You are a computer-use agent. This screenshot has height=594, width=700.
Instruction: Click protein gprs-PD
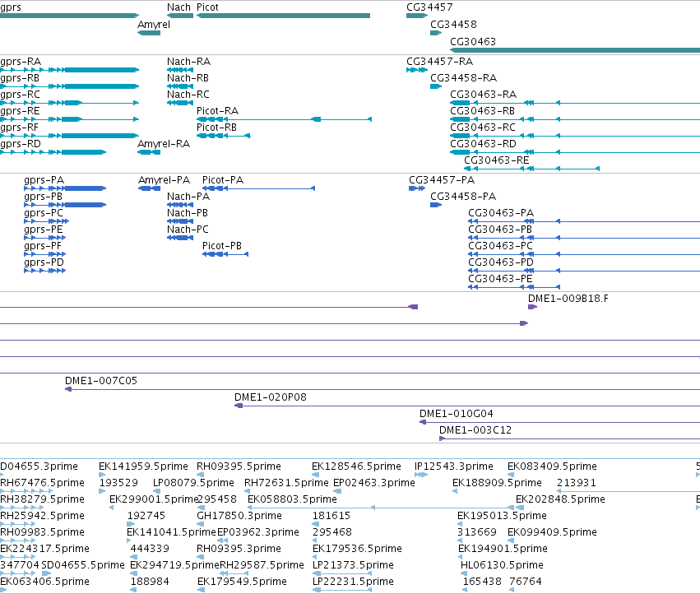[45, 271]
